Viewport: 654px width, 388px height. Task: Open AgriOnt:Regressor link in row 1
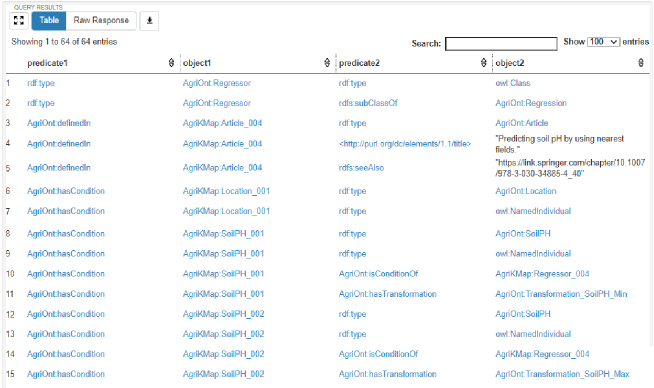coord(217,83)
